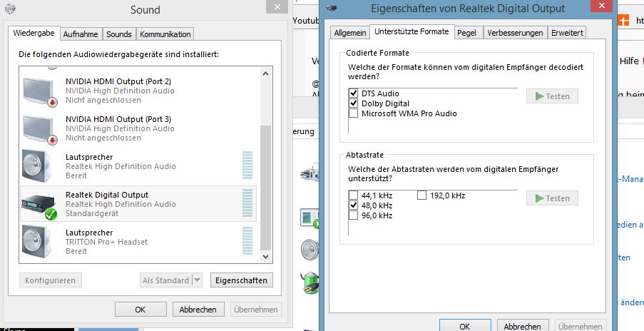Select NVIDIA HDMI Output (Port 3) monitor icon
This screenshot has width=644, height=331.
point(40,129)
